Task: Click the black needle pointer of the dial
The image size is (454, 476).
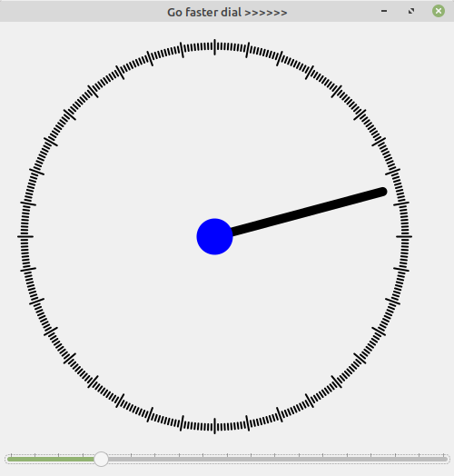Action: point(307,212)
